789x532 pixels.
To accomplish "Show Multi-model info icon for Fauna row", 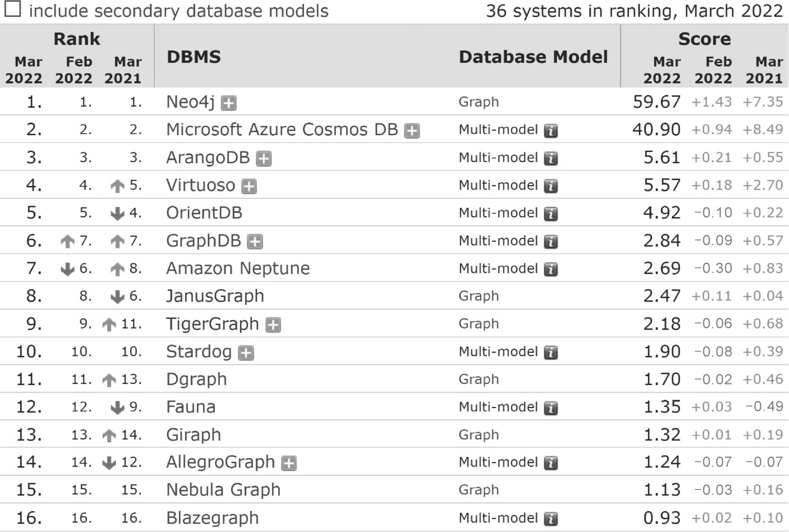I will point(551,408).
